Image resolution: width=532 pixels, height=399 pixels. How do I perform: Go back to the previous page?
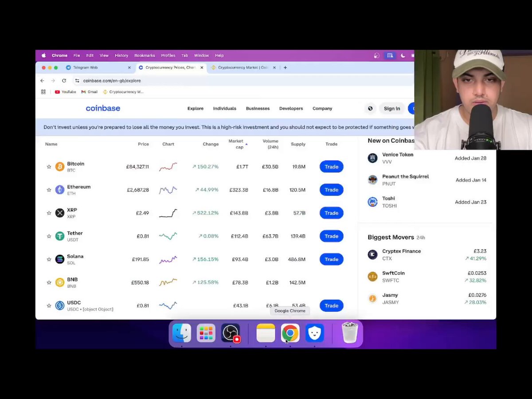pos(42,81)
